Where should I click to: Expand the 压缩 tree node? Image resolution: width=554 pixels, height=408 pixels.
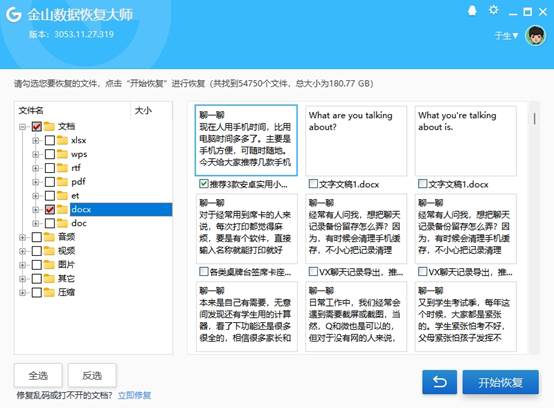(22, 292)
